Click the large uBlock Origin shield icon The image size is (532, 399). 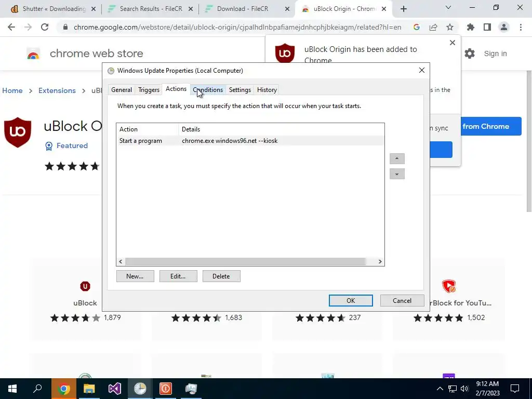click(x=18, y=132)
